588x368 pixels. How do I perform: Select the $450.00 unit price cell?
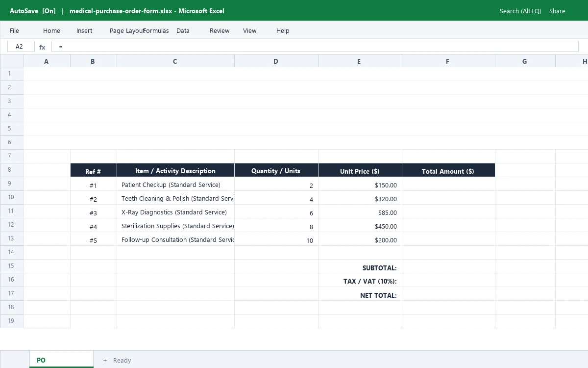coord(360,225)
